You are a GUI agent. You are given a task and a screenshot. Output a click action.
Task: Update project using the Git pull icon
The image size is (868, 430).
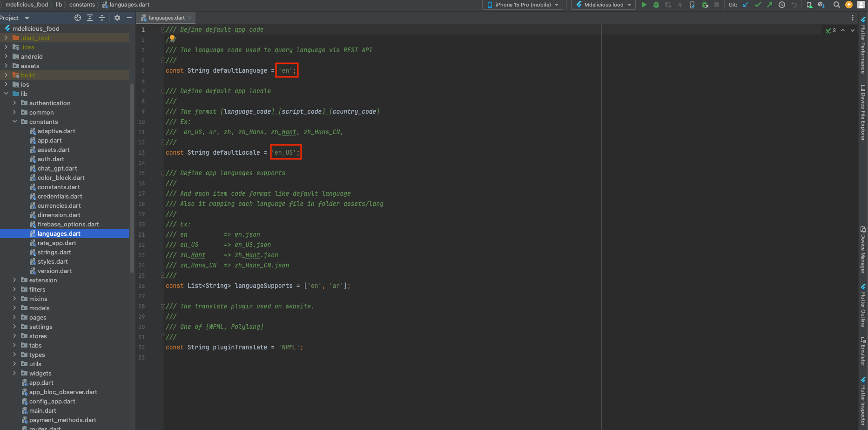pyautogui.click(x=745, y=5)
